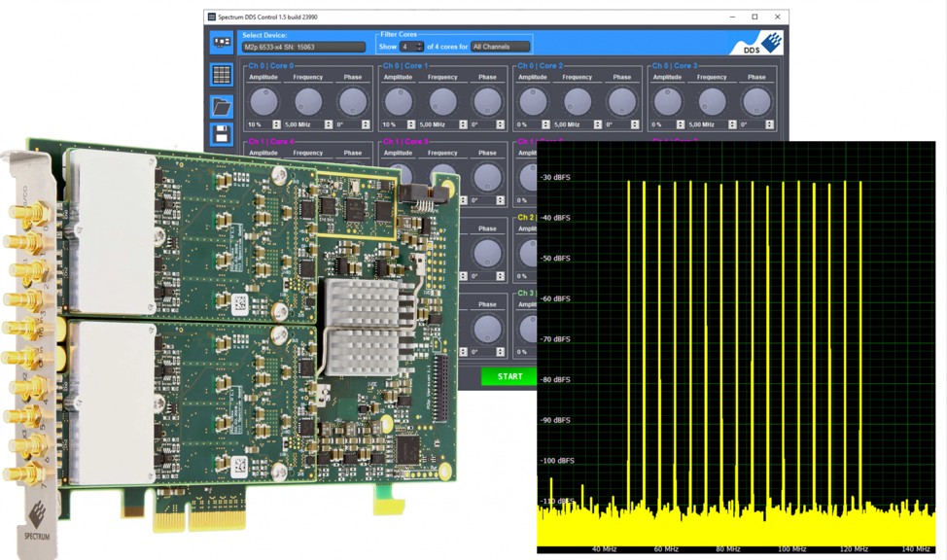
Task: Select the 'Ch 0 | Core 0' group title
Action: 270,65
